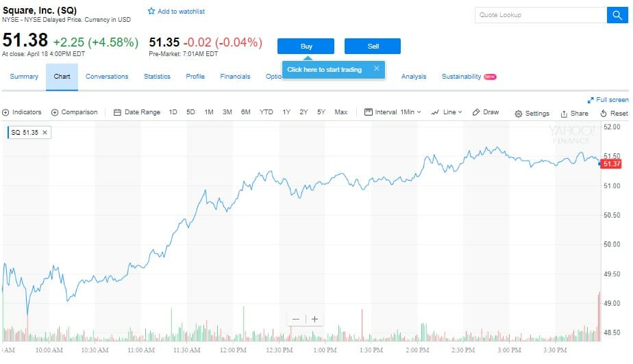Viewport: 633px width, 364px height.
Task: Open chart Settings gear
Action: [519, 114]
